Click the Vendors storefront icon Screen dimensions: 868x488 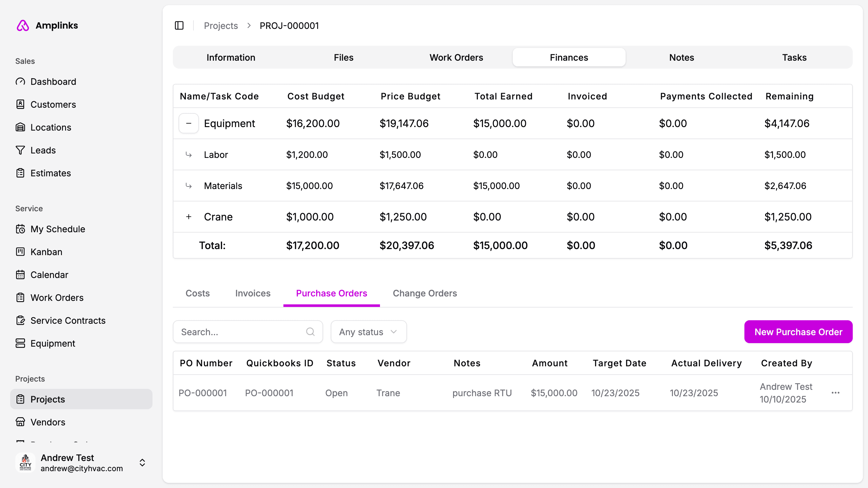[20, 422]
